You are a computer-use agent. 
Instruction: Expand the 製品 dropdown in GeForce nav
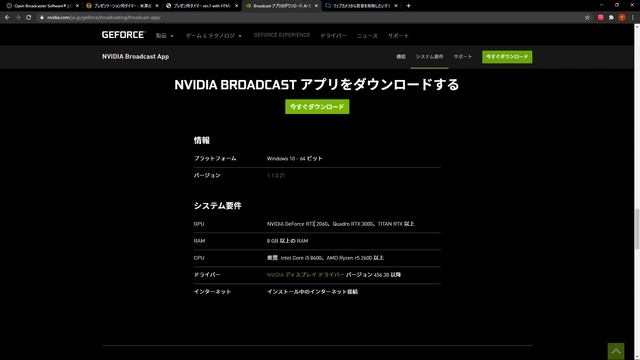[x=164, y=36]
